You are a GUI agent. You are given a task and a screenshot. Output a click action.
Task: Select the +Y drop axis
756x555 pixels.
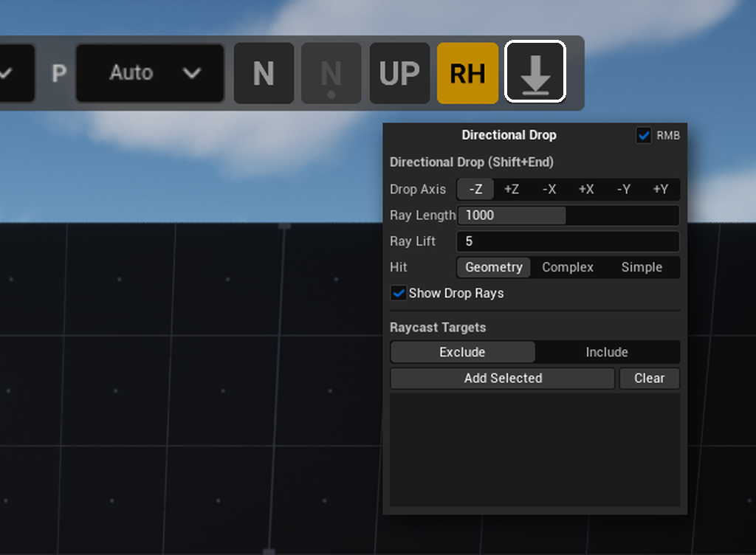point(661,190)
